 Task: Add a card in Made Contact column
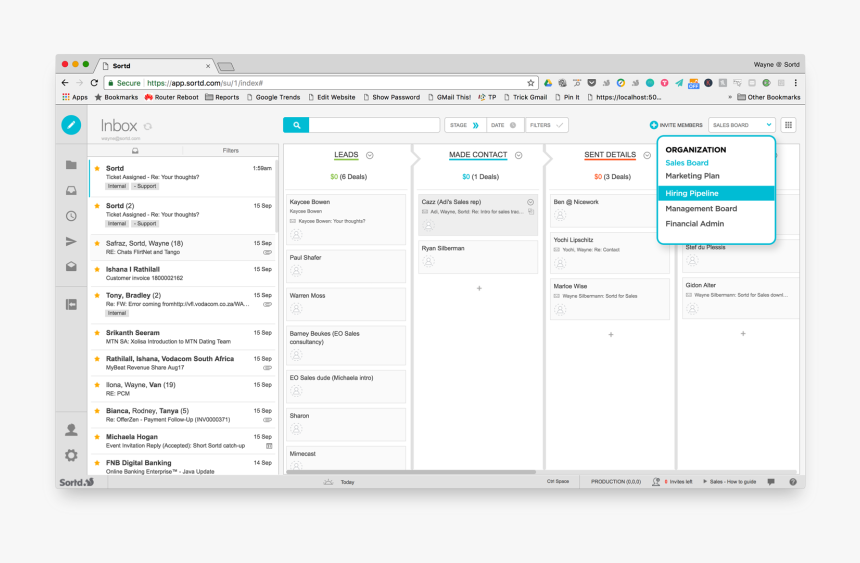(479, 288)
